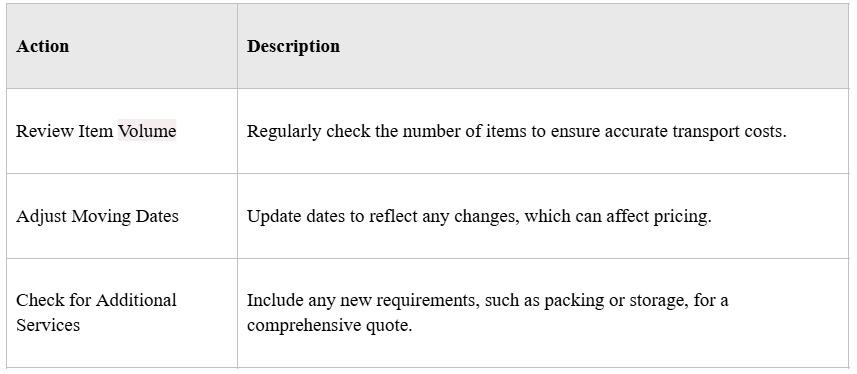The image size is (857, 374).
Task: Select the highlighted word Volume
Action: pos(147,131)
